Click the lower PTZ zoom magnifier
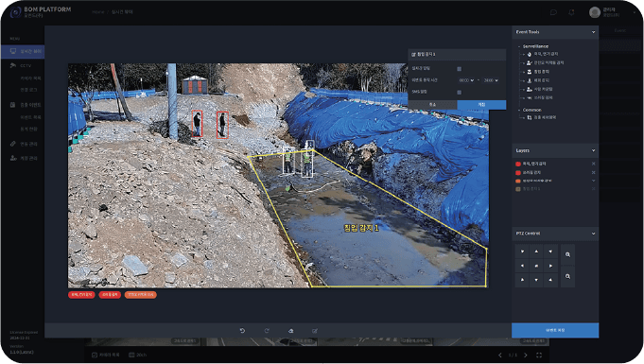 click(567, 276)
